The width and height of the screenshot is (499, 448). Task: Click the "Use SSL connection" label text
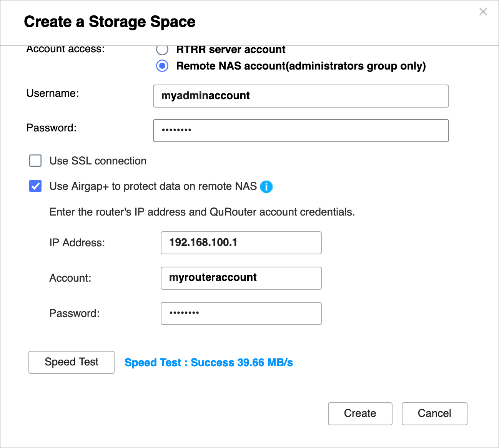coord(98,161)
